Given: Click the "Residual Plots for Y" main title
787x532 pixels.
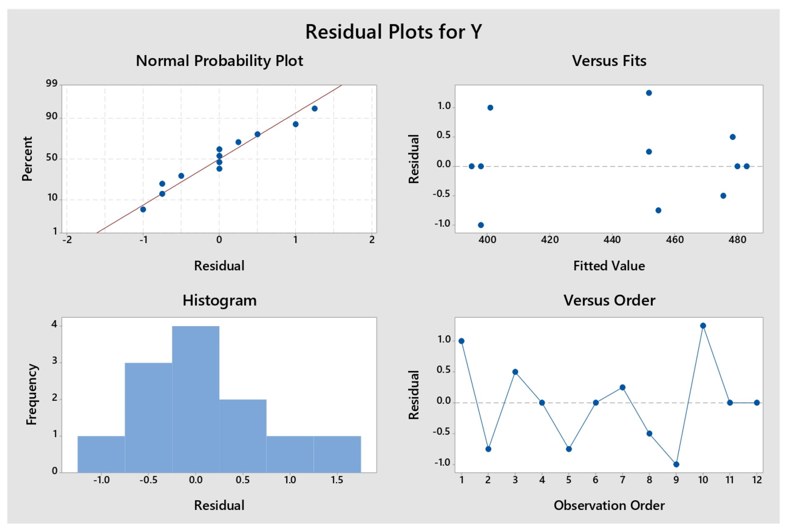Looking at the screenshot, I should coord(393,32).
